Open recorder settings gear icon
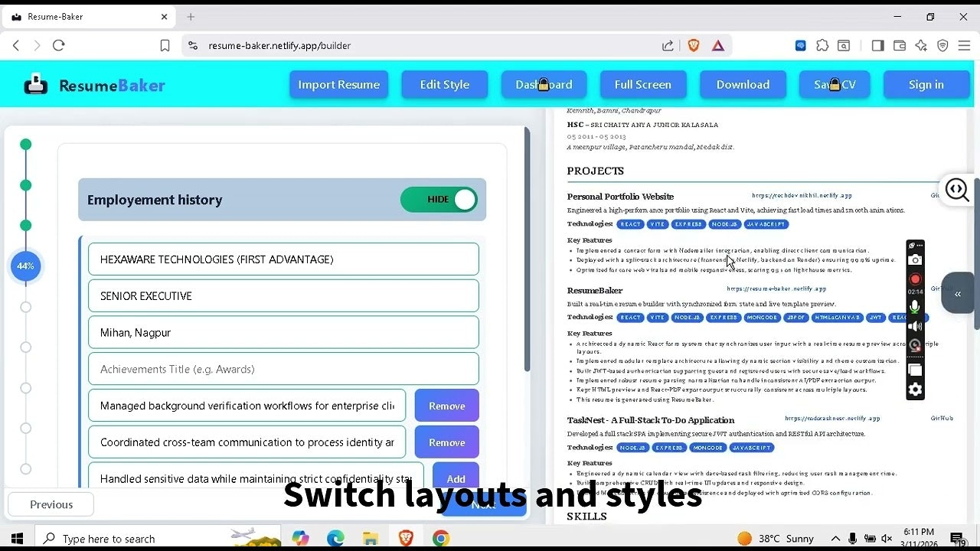 click(915, 390)
